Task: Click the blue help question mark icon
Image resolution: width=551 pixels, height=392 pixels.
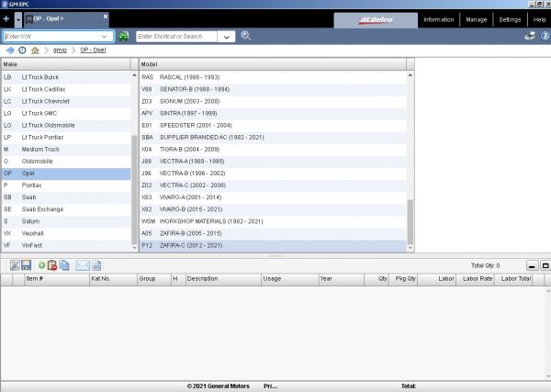Action: (545, 36)
